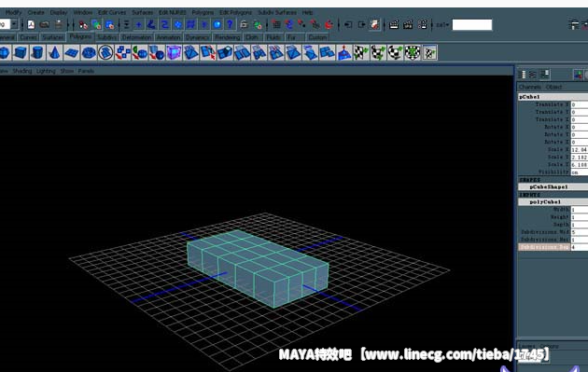The width and height of the screenshot is (588, 372).
Task: Create a polygon cone from the shelf
Action: pyautogui.click(x=55, y=52)
